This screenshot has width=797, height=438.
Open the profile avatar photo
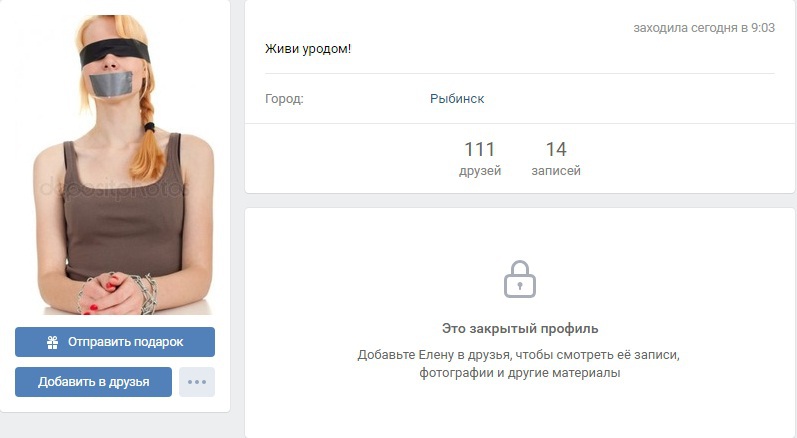[115, 165]
